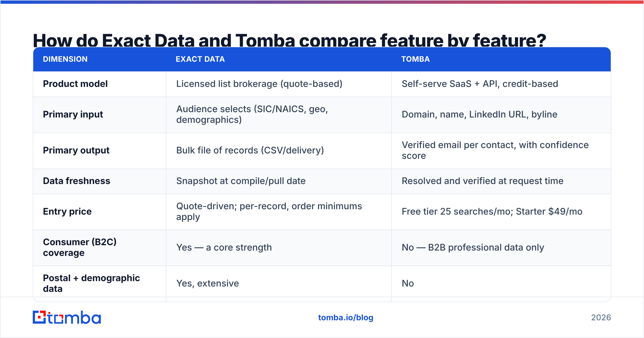Click the Tomba logo icon
Screen dimensions: 644x338
67,317
